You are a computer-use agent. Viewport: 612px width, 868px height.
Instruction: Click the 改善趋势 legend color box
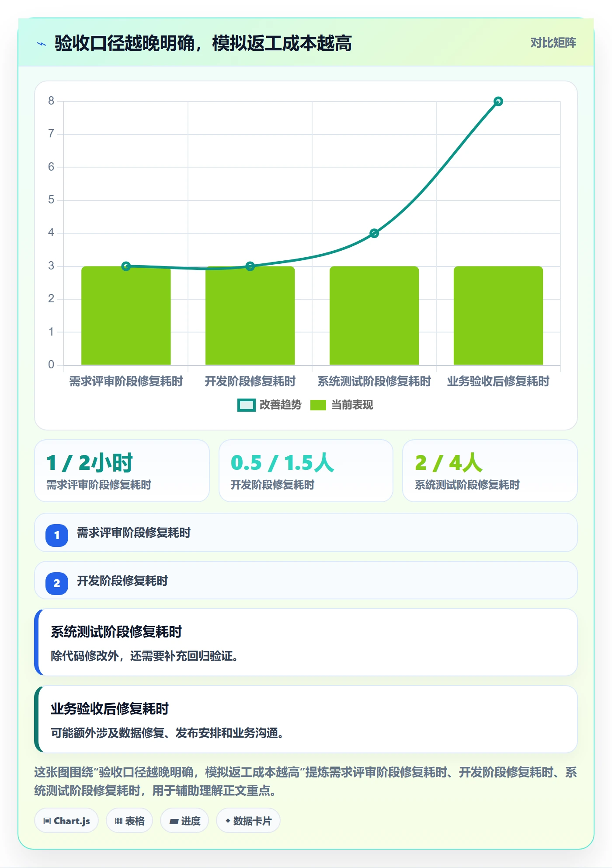click(x=246, y=405)
